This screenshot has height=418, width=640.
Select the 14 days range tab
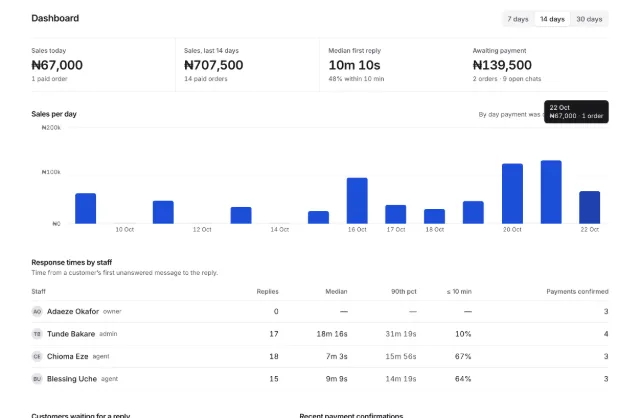tap(552, 19)
